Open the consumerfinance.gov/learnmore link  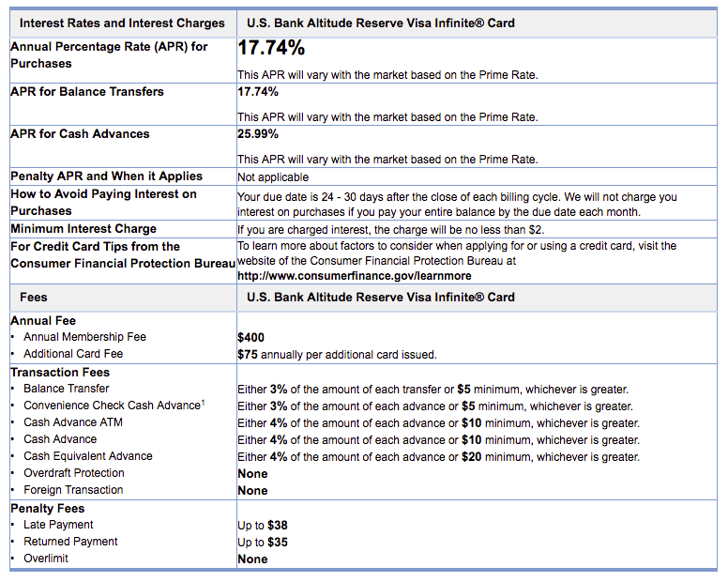(x=355, y=276)
